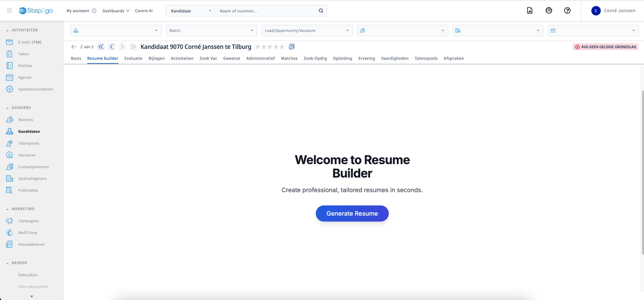Viewport: 644px width, 300px height.
Task: Collapse the ACTIVITEITEN sidebar section
Action: pos(7,31)
